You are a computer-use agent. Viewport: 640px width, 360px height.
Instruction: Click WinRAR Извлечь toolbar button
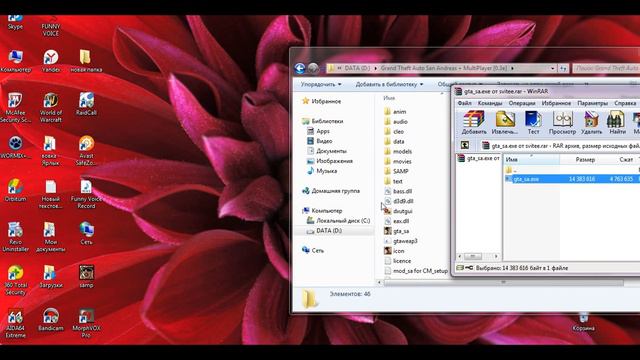pos(505,123)
